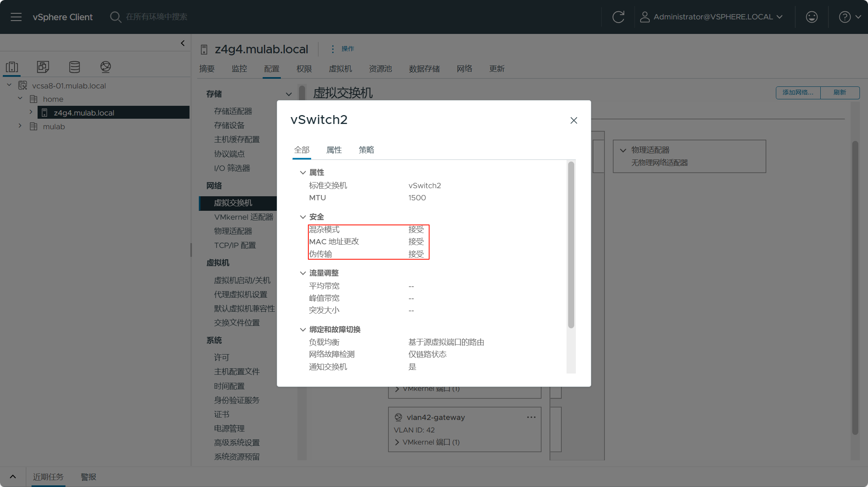Select VMs and Templates inventory icon
The image size is (868, 487).
pyautogui.click(x=43, y=67)
